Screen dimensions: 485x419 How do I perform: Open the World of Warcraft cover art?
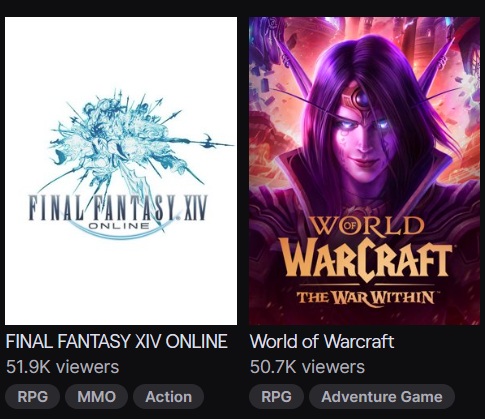364,171
